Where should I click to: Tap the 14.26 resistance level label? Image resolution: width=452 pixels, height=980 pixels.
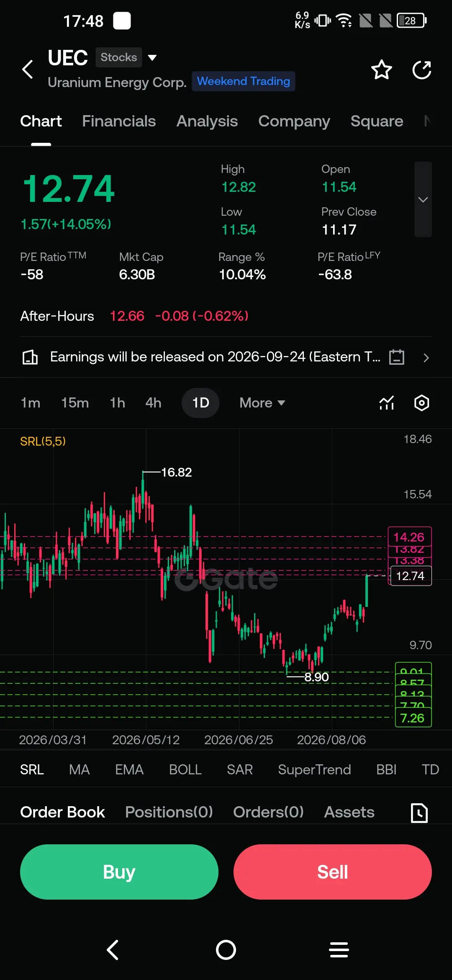(x=409, y=537)
